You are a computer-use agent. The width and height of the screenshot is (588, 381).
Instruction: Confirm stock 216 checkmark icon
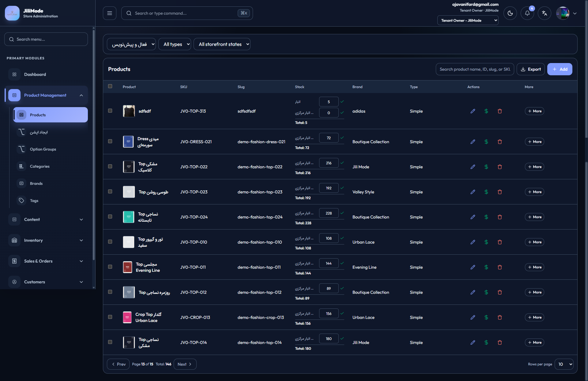pyautogui.click(x=342, y=163)
